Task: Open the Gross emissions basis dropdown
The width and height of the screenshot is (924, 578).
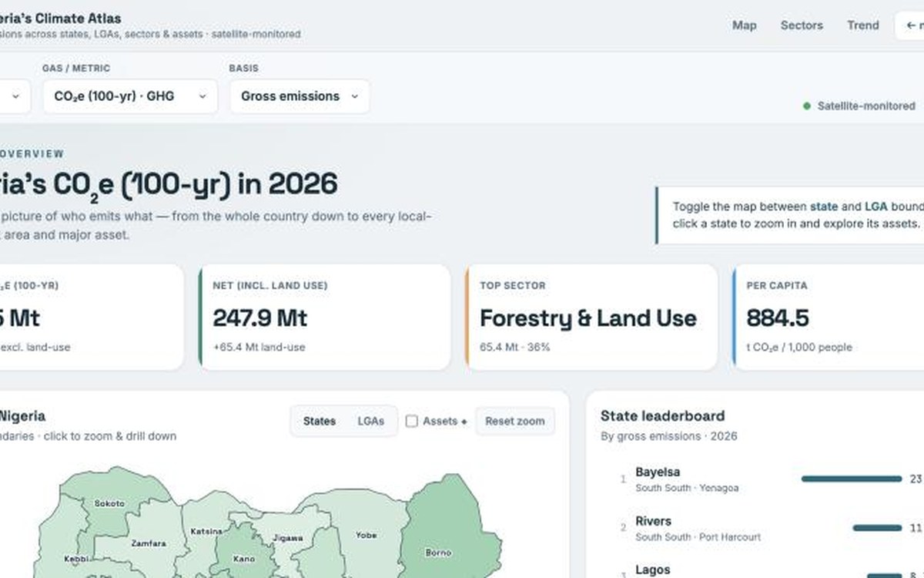Action: [300, 96]
